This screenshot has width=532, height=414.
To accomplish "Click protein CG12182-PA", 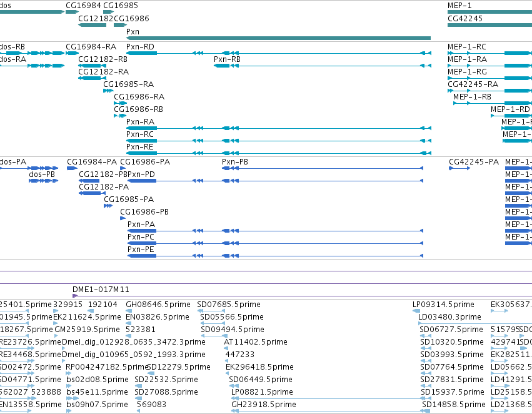I will [93, 193].
